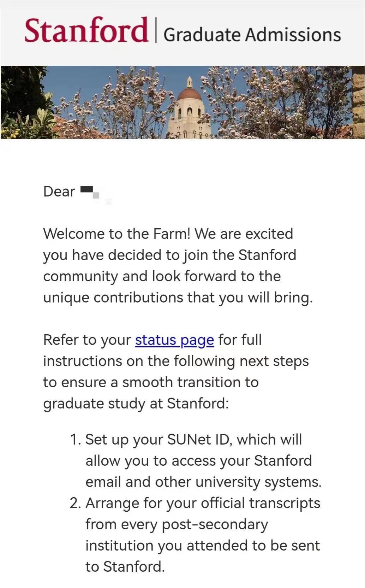
Task: Click the 'Welcome to the Farm!' sentence
Action: [x=116, y=234]
